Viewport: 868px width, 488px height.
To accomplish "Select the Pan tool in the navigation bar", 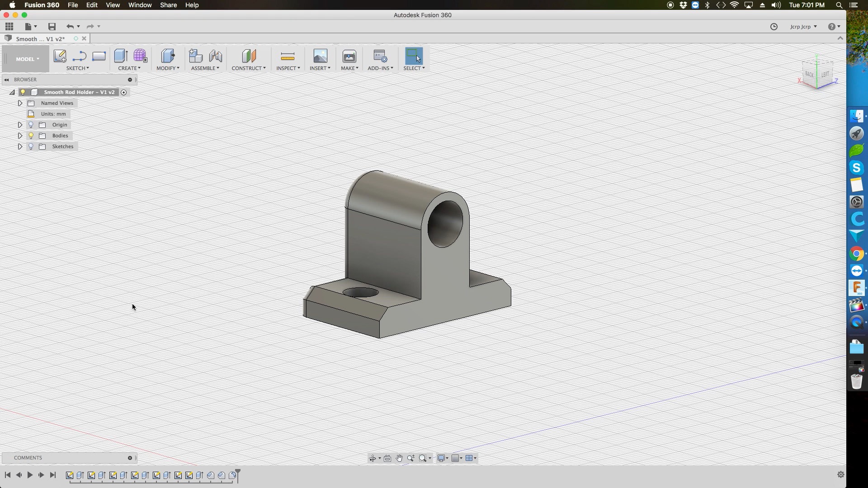I will pyautogui.click(x=400, y=458).
